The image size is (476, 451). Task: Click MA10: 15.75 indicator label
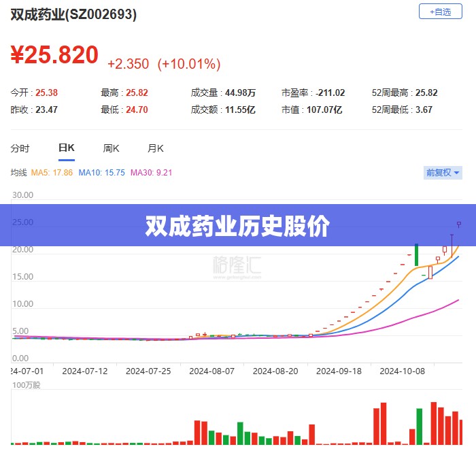point(102,173)
